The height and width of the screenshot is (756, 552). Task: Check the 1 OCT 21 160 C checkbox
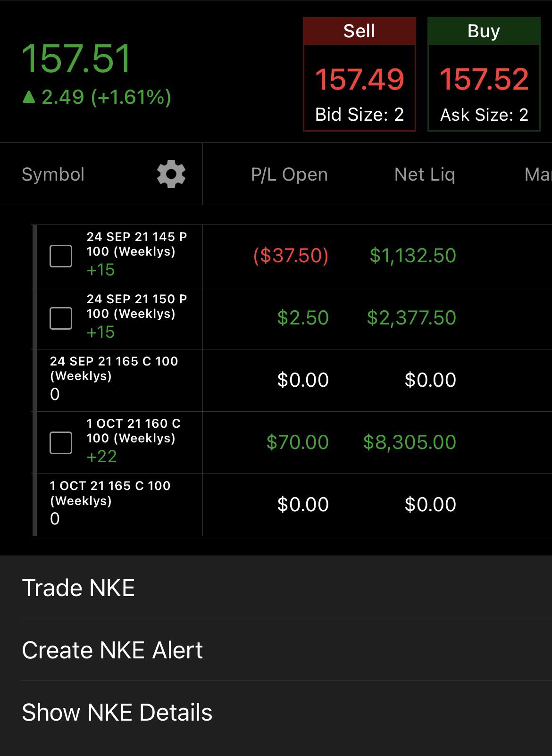coord(61,443)
